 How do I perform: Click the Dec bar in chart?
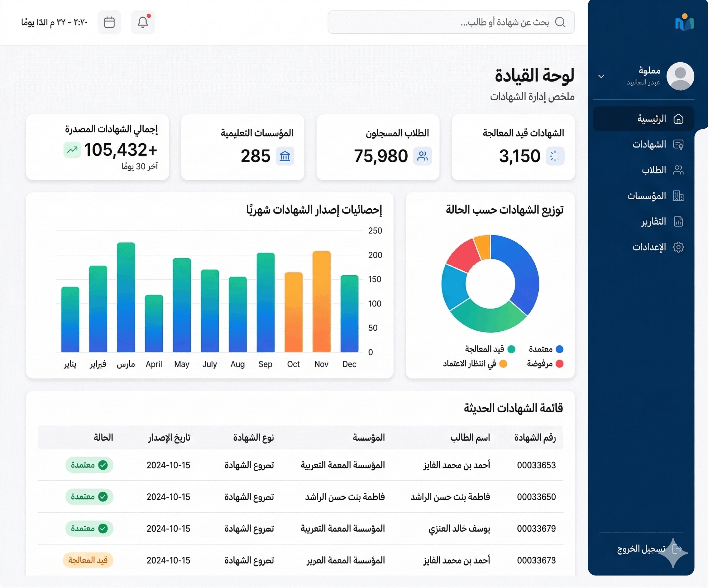(350, 314)
